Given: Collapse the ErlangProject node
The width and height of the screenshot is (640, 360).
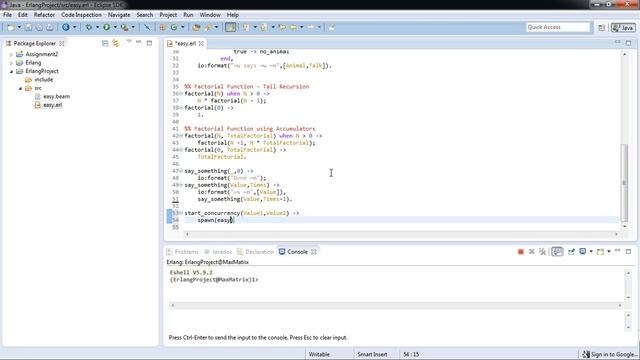Looking at the screenshot, I should click(11, 71).
